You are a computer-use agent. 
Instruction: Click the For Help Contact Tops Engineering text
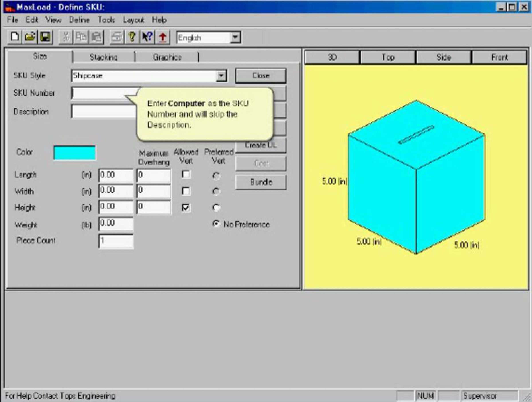point(60,396)
